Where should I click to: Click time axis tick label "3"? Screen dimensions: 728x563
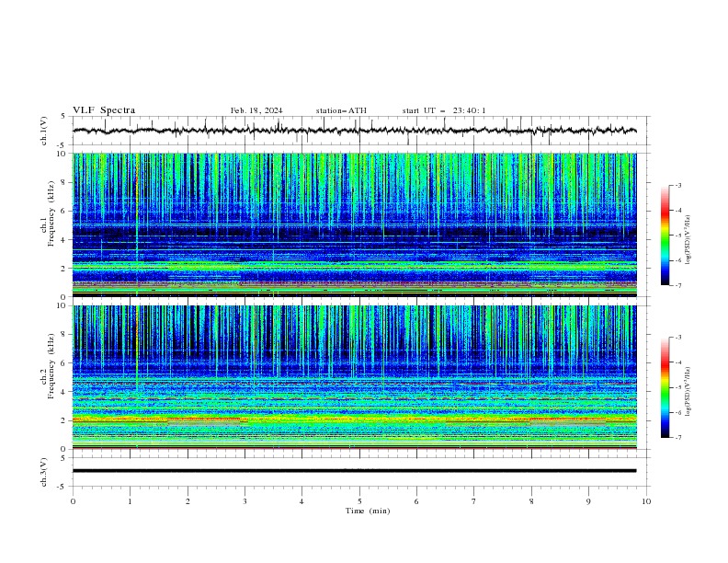[245, 501]
